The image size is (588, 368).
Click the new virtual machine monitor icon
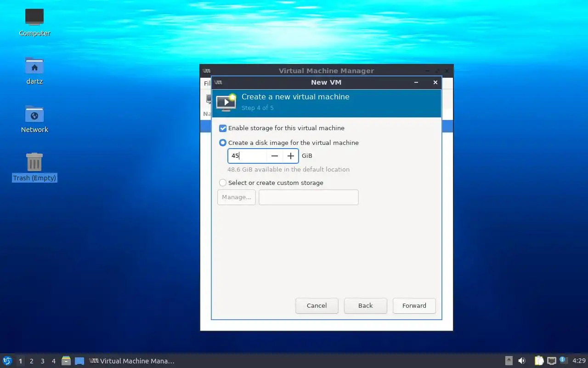[226, 102]
